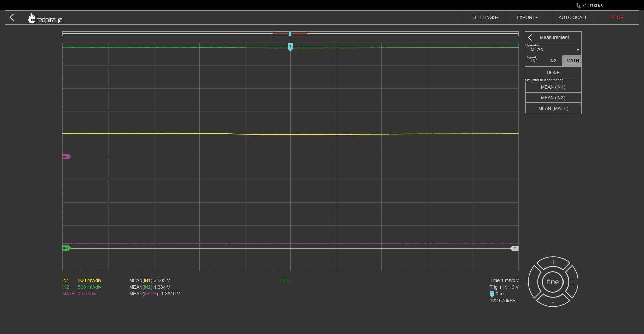Remove MEAN (IN1) from measurement list

point(553,87)
